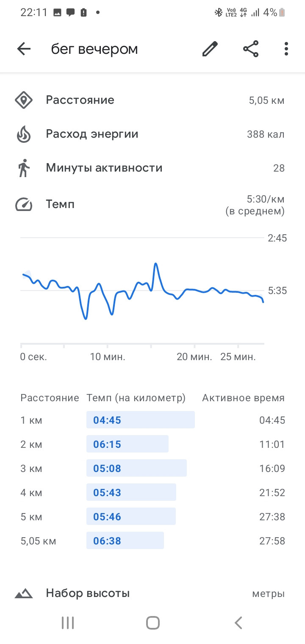The width and height of the screenshot is (305, 644).
Task: Tap the Android navigation back chevron
Action: coord(238,622)
